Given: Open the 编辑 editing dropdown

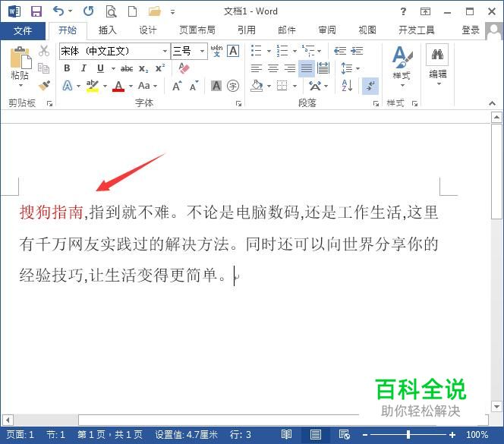Looking at the screenshot, I should (437, 65).
